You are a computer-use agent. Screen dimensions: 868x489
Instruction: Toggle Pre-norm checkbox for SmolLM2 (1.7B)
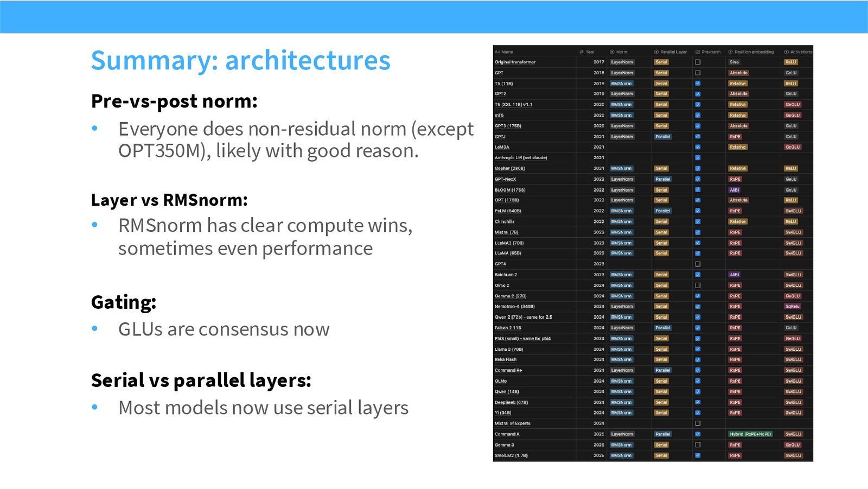(698, 455)
